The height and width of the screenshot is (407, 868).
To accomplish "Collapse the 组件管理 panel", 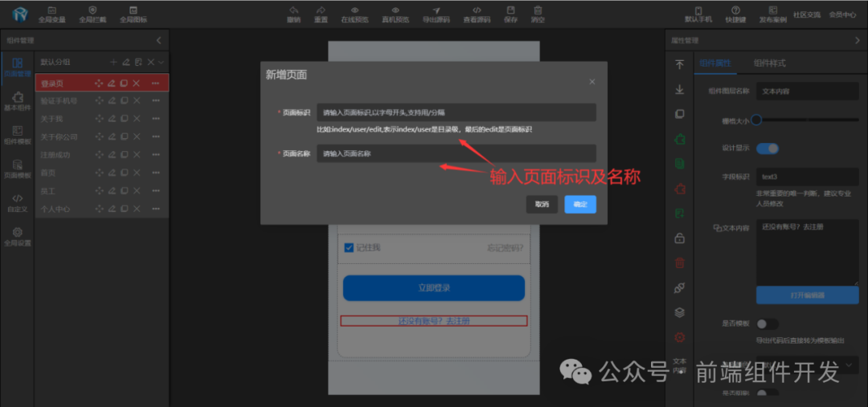I will tap(159, 40).
